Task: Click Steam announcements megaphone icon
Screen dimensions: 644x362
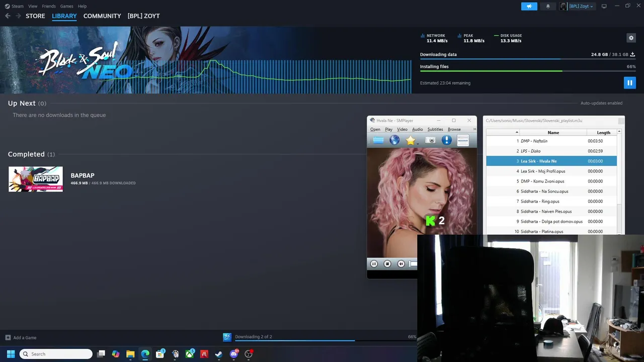Action: 529,6
